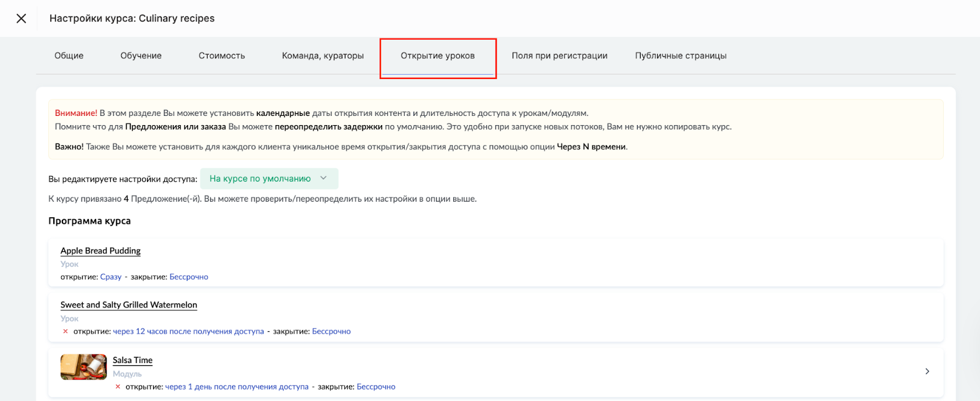The image size is (980, 401).
Task: Click the Salsa Time module title
Action: (132, 361)
